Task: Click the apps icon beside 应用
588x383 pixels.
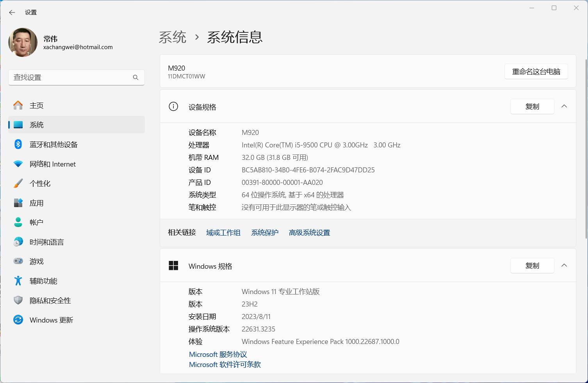Action: 18,203
